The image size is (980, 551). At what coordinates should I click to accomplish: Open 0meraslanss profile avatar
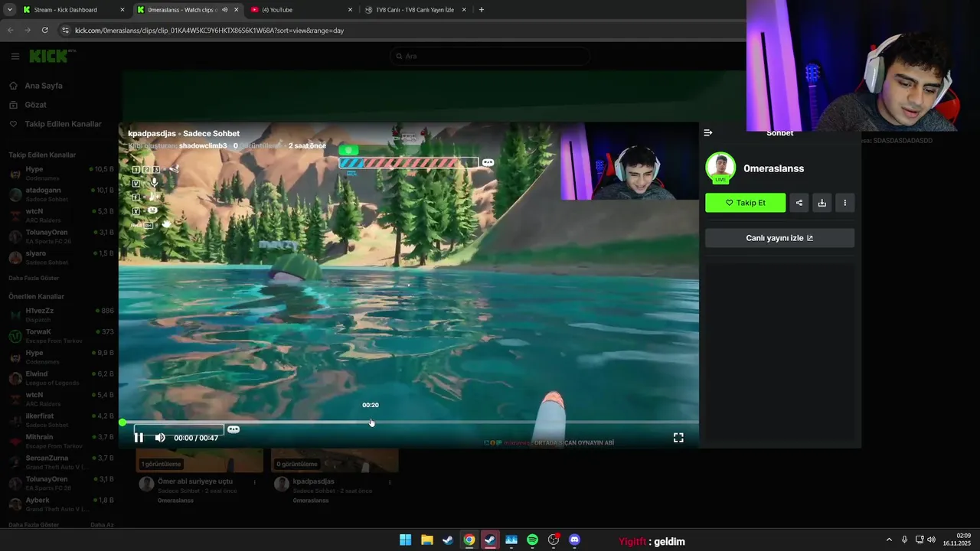coord(720,168)
